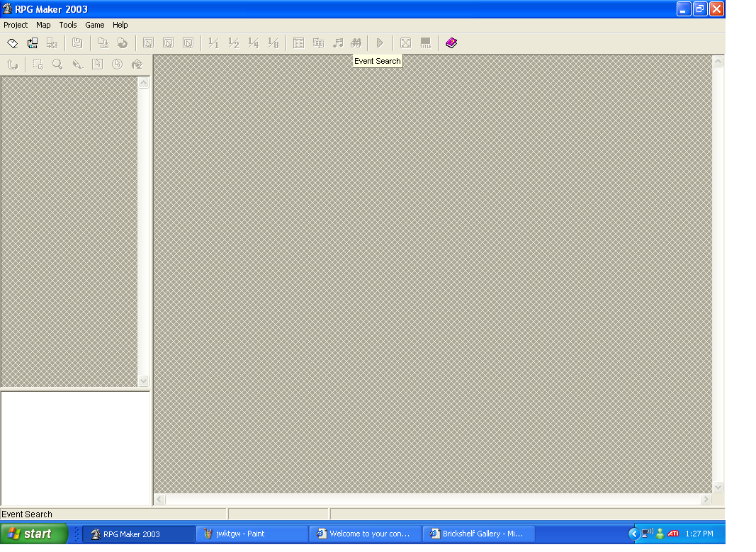Set map zoom to 1/8 scale
Screen dimensions: 756x552
pos(273,43)
